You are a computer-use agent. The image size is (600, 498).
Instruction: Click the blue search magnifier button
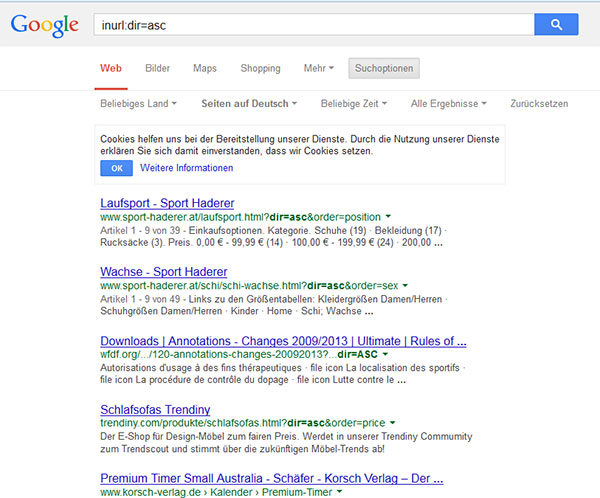tap(556, 24)
